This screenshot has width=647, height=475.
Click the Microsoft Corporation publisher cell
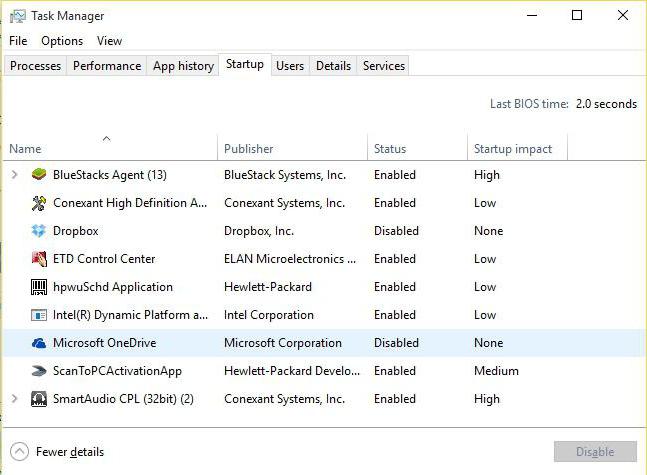tap(283, 343)
